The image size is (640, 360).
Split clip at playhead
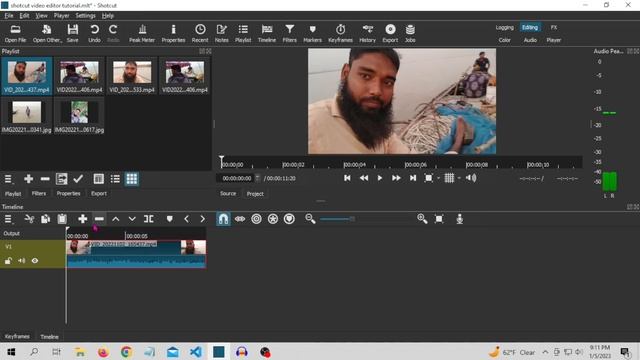coord(149,219)
